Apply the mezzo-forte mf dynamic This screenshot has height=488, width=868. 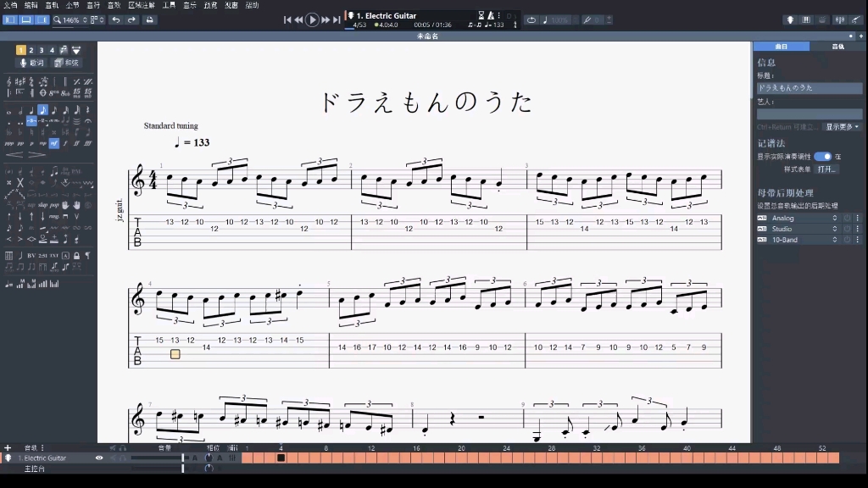[53, 143]
